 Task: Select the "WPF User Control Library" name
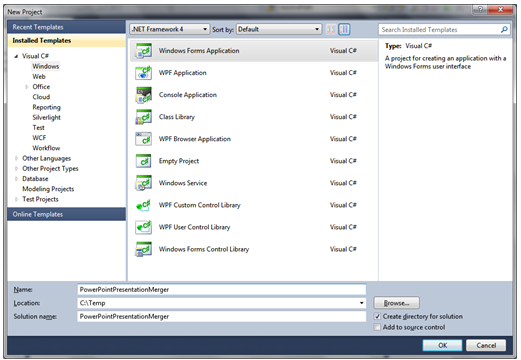194,227
